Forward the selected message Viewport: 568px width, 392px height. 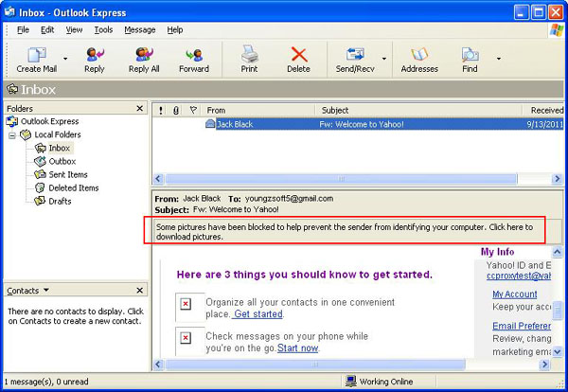[194, 60]
